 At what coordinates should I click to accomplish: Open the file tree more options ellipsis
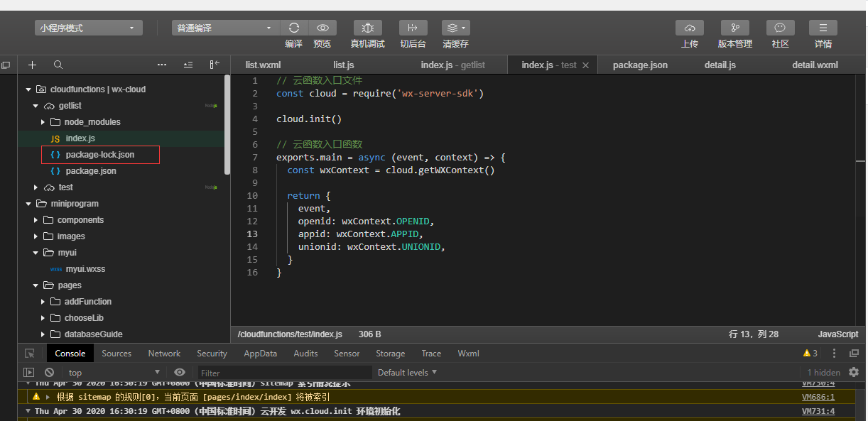pyautogui.click(x=162, y=65)
